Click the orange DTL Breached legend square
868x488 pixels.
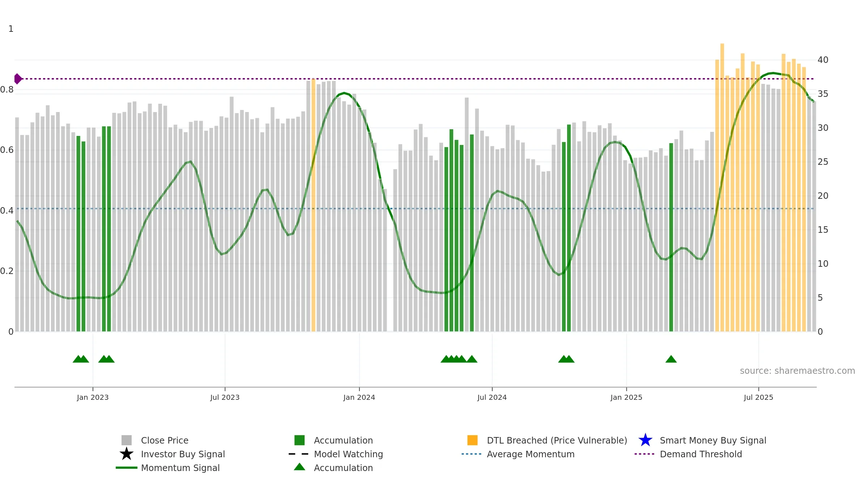tap(472, 440)
